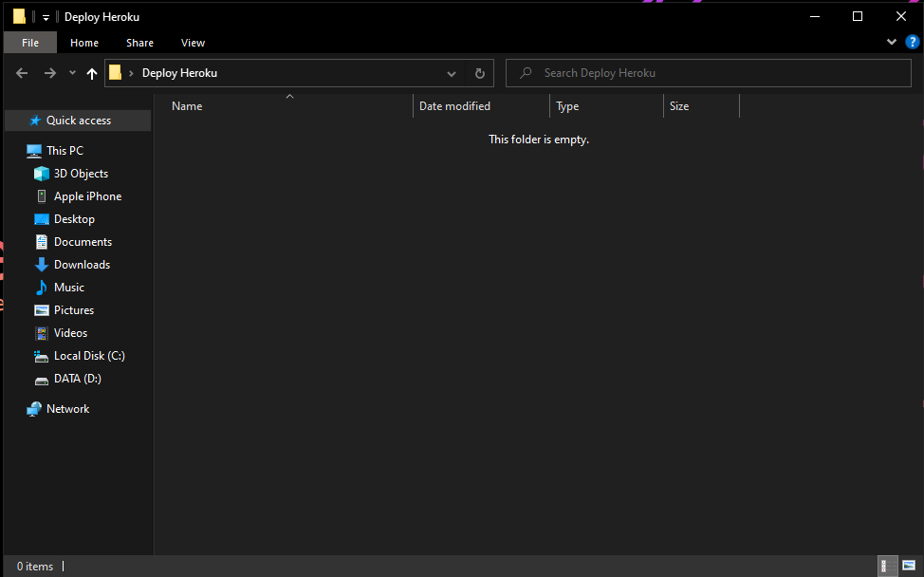Go forward with the right arrow button
924x577 pixels.
pos(50,73)
